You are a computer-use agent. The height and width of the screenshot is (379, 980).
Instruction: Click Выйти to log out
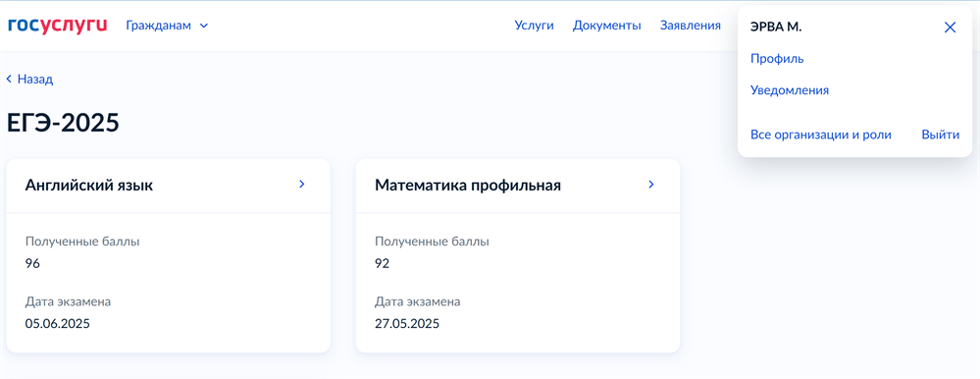click(941, 135)
